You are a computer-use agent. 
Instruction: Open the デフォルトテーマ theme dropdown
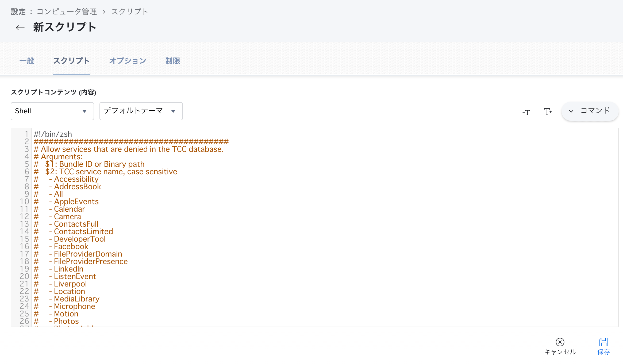[x=141, y=111]
